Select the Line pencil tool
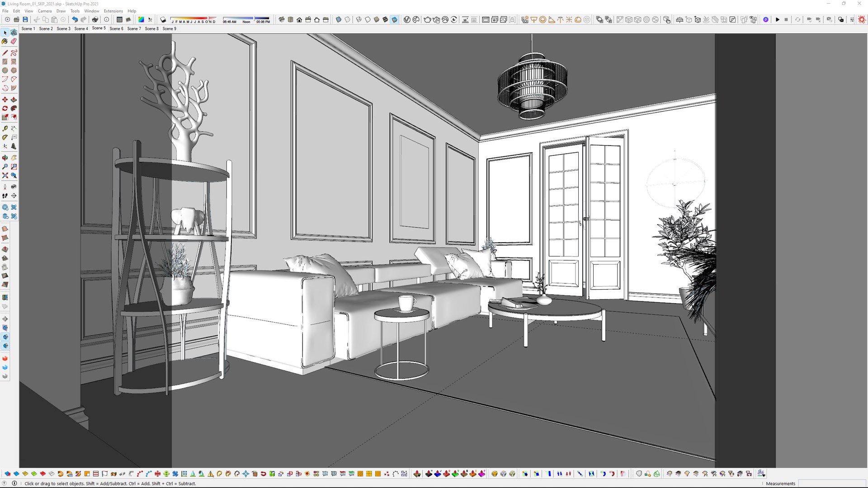This screenshot has width=868, height=488. [5, 53]
